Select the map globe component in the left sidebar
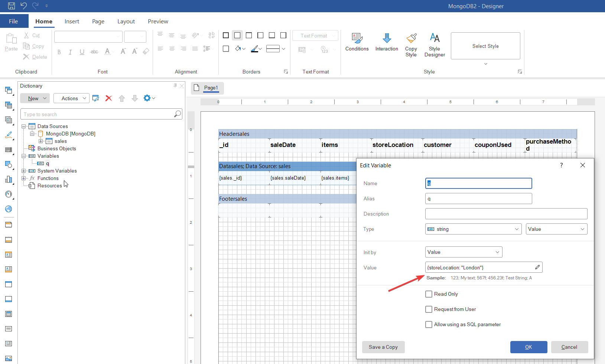The image size is (605, 364). (x=9, y=209)
